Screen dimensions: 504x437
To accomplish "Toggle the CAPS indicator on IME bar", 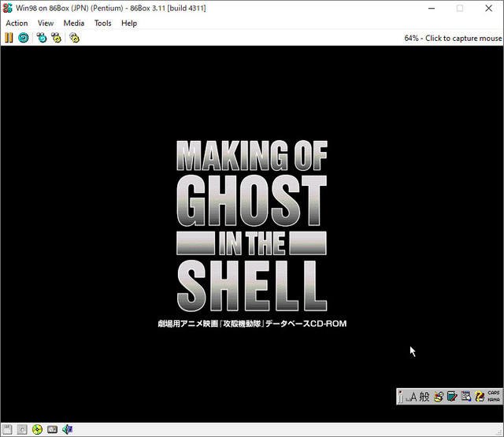I will pos(494,393).
